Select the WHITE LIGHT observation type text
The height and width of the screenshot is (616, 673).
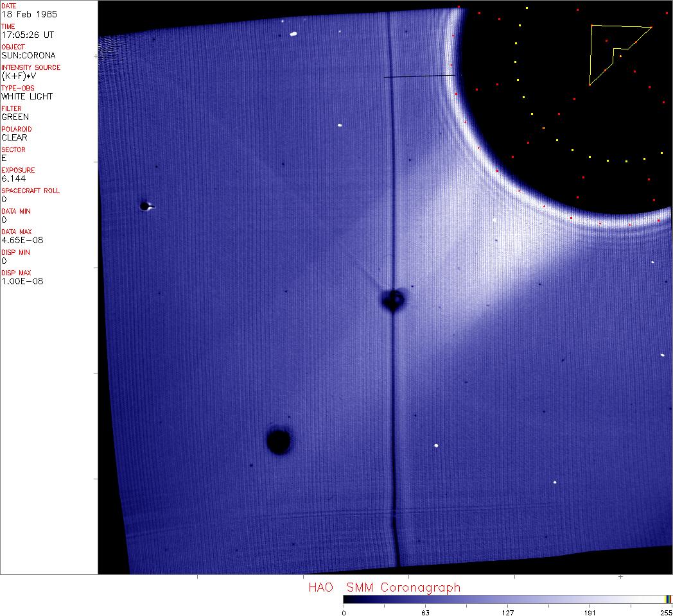(x=27, y=96)
